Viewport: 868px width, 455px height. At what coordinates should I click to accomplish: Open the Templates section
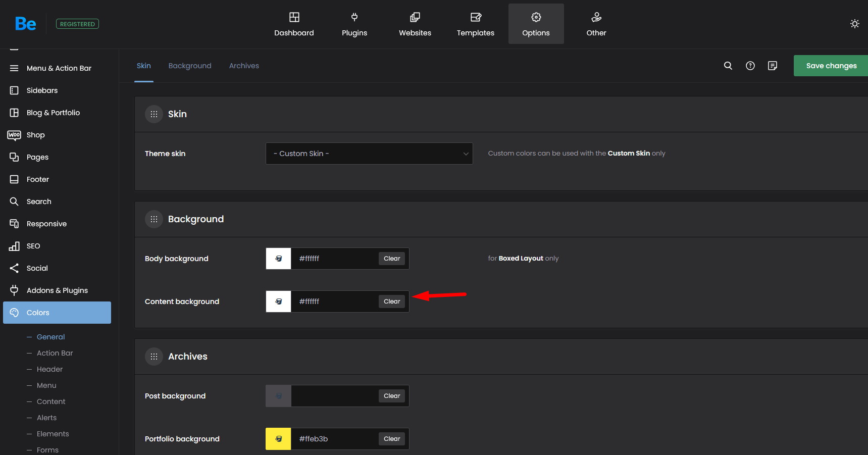[476, 24]
